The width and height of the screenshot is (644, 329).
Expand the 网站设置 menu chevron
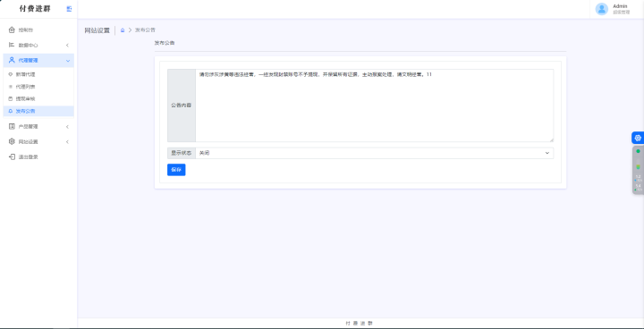[67, 142]
